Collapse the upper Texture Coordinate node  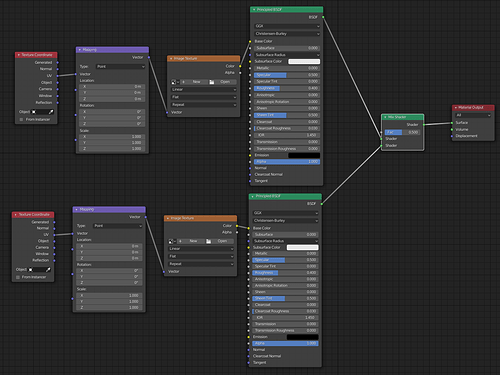[19, 55]
